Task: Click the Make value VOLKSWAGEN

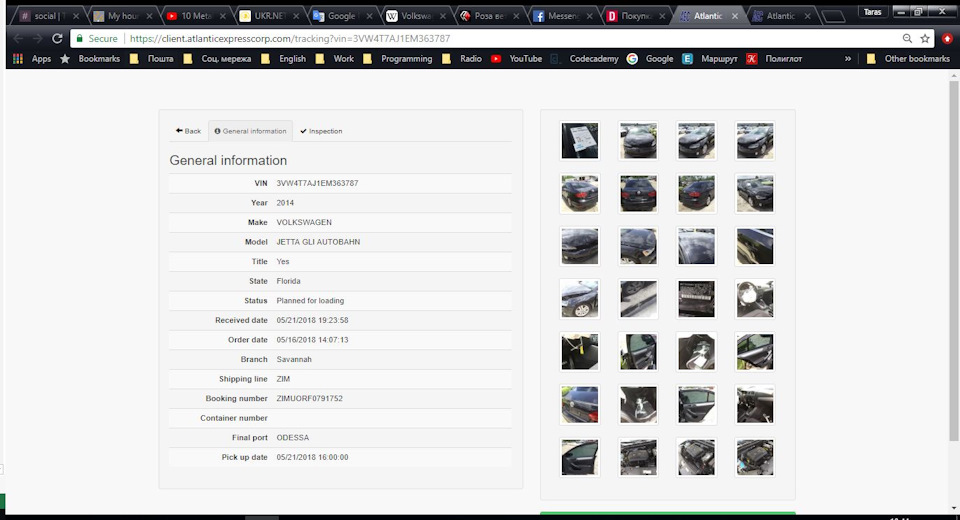Action: pyautogui.click(x=304, y=222)
